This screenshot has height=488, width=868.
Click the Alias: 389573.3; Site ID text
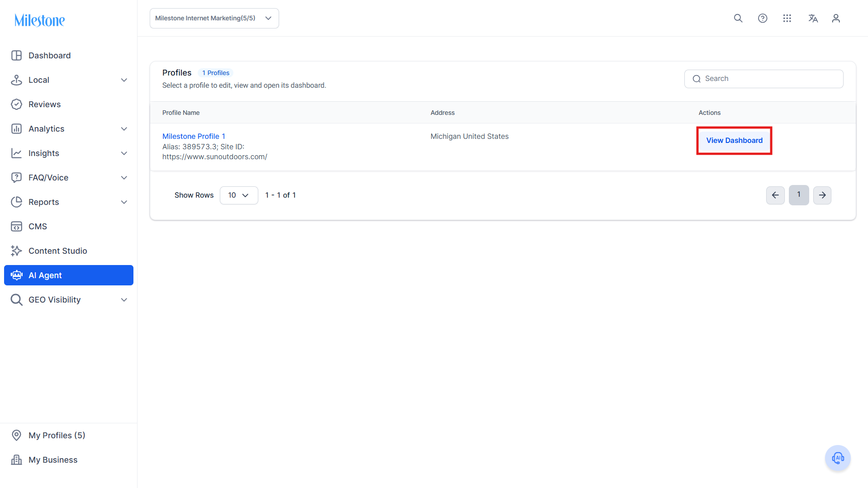203,147
